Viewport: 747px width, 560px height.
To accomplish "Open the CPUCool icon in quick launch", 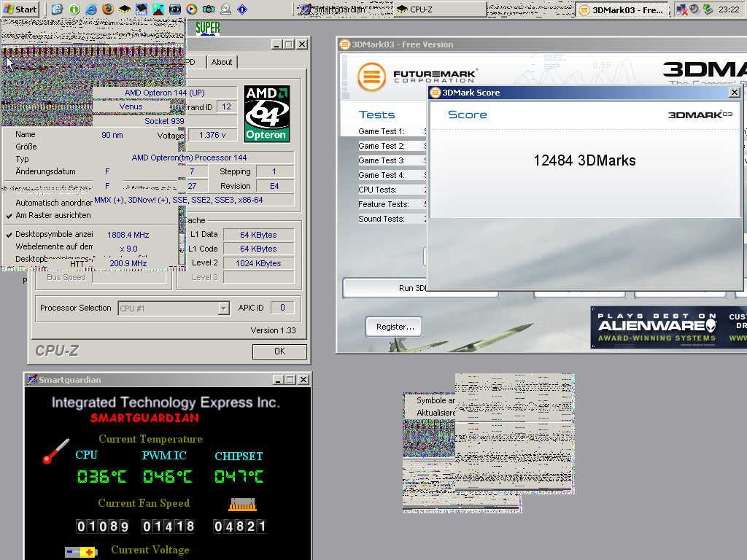I will (142, 9).
